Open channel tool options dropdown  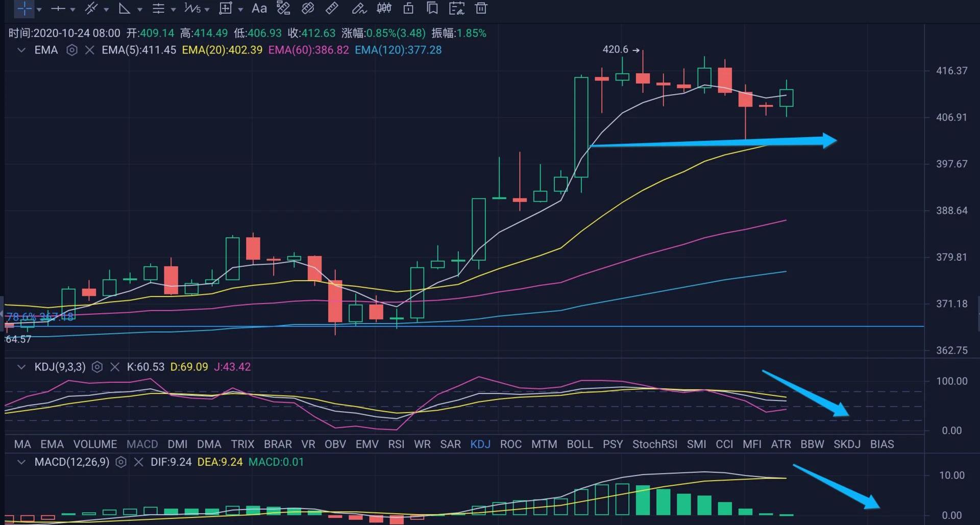(106, 10)
